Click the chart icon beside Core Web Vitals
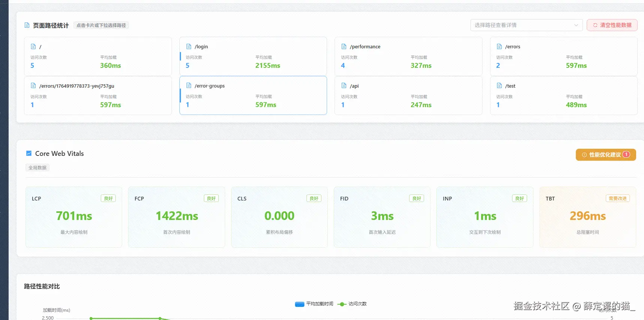Screen dimensions: 644x320 pyautogui.click(x=29, y=153)
